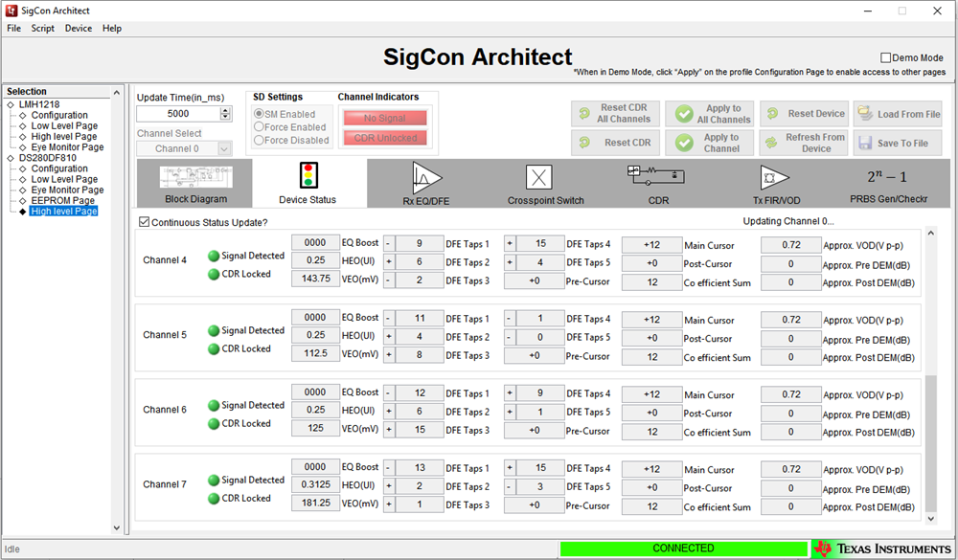The width and height of the screenshot is (958, 560).
Task: Select LMH1218 High level Page
Action: tap(64, 136)
